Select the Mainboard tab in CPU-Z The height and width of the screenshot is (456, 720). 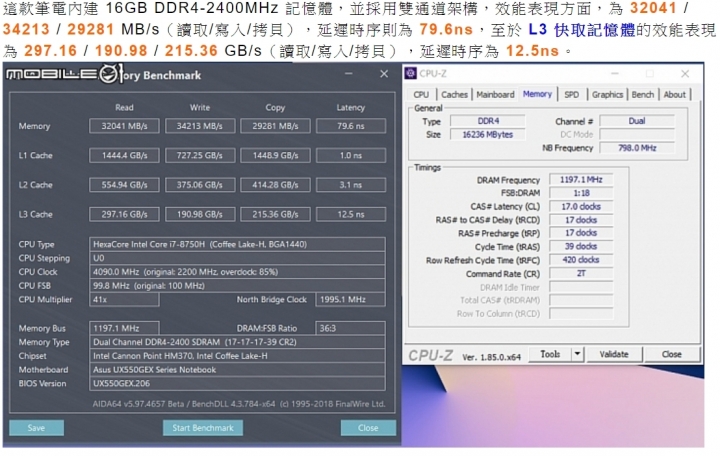coord(495,95)
